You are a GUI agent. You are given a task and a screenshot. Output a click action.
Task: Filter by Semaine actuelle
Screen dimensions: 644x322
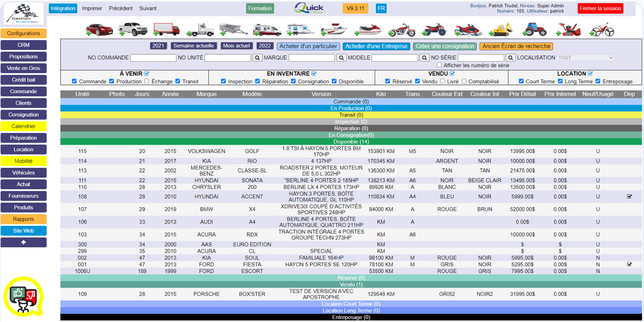[x=194, y=46]
